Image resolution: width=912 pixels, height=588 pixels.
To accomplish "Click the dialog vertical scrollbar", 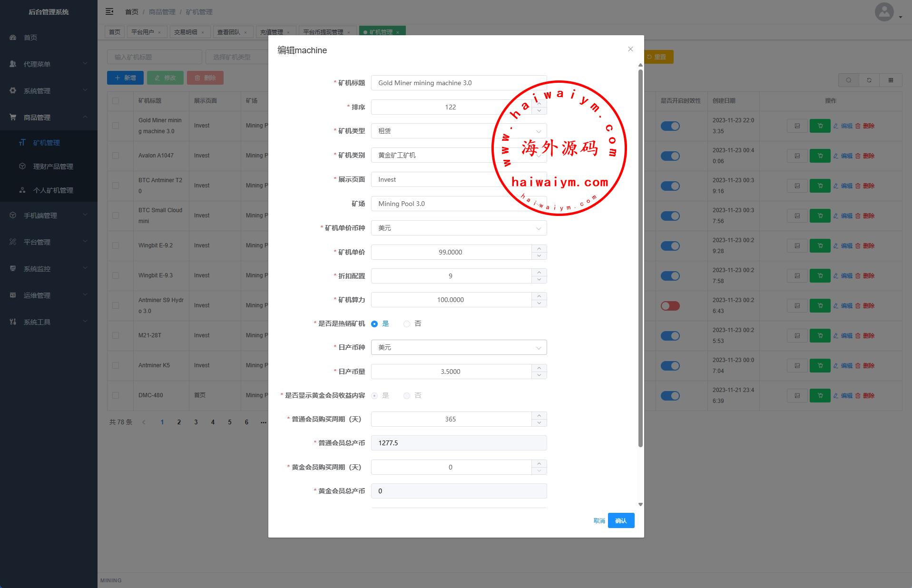I will [x=640, y=257].
